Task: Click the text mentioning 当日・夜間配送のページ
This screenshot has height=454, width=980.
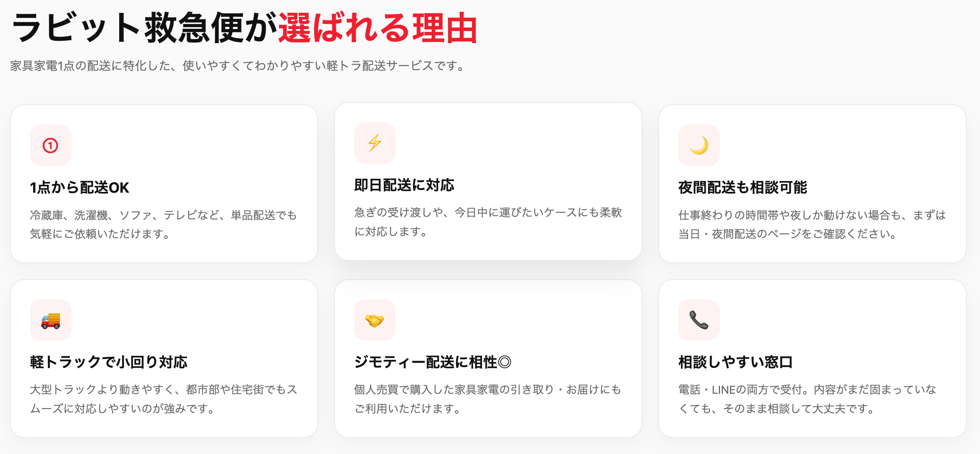Action: point(812,225)
